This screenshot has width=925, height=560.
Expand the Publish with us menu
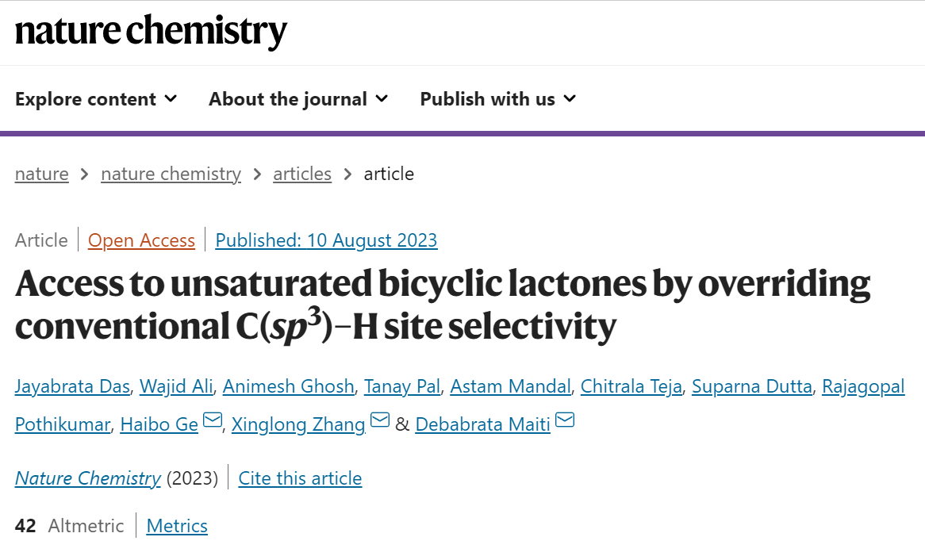498,99
